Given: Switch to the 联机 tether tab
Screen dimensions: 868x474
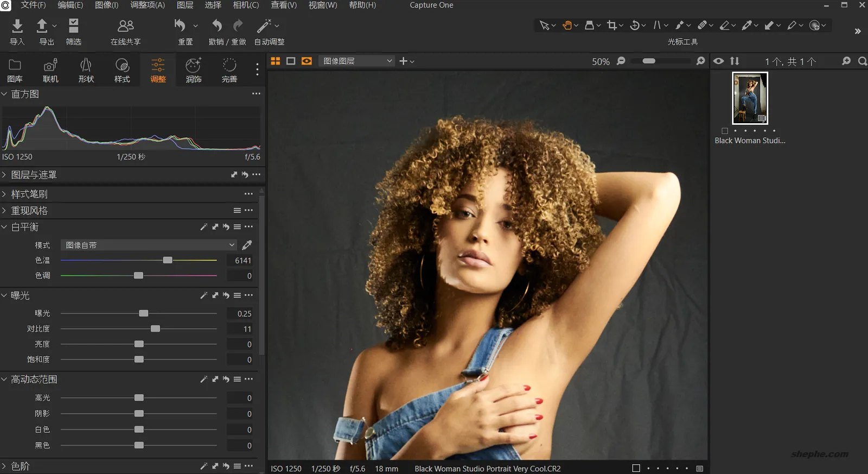Looking at the screenshot, I should pyautogui.click(x=50, y=71).
